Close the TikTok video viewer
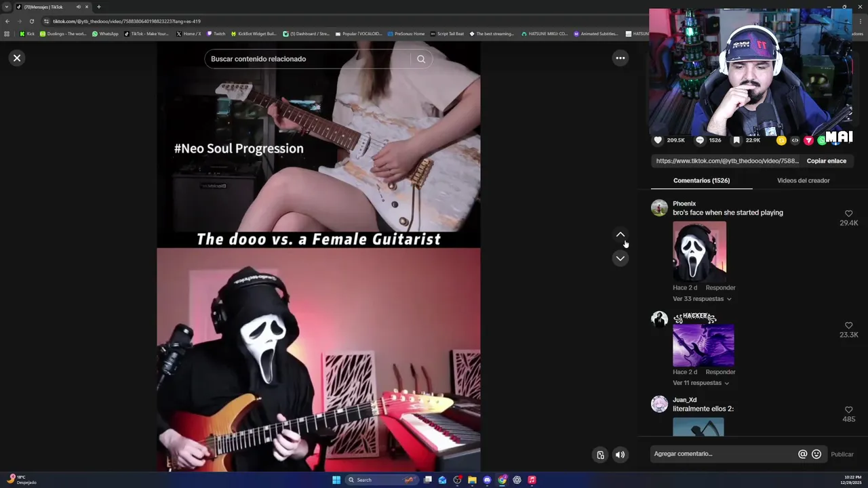868x488 pixels. 17,58
